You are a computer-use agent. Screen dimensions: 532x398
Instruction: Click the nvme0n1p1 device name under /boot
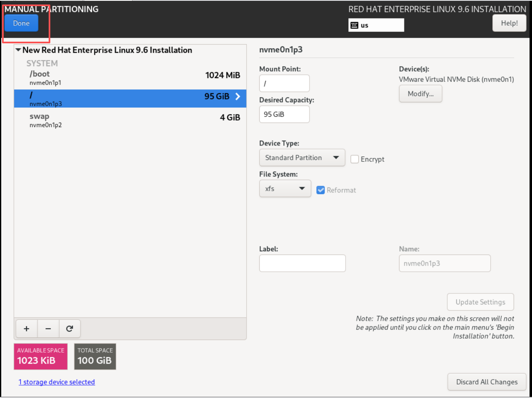[x=45, y=83]
